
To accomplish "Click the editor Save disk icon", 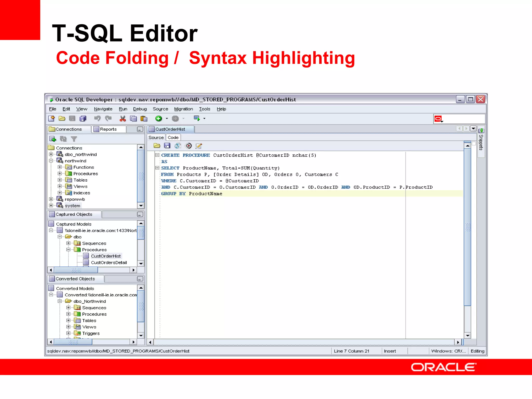I will [167, 146].
